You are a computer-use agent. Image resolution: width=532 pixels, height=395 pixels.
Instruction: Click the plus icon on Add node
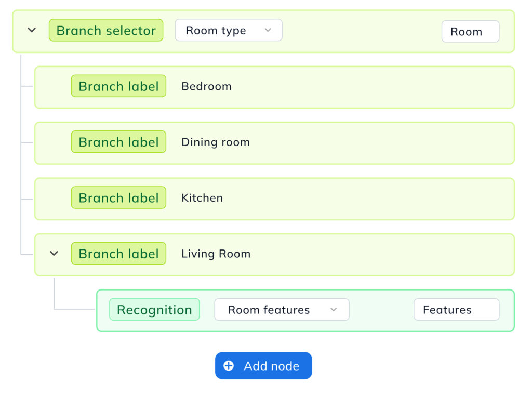[229, 365]
